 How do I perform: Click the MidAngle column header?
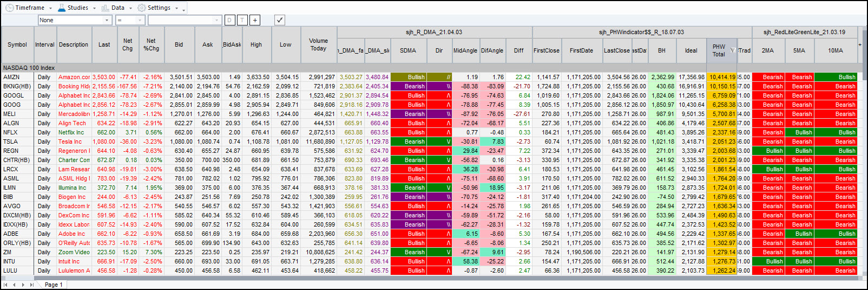[465, 50]
